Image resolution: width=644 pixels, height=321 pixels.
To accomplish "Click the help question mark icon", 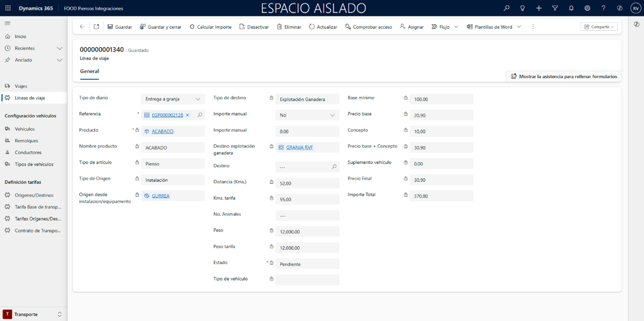I will point(603,8).
